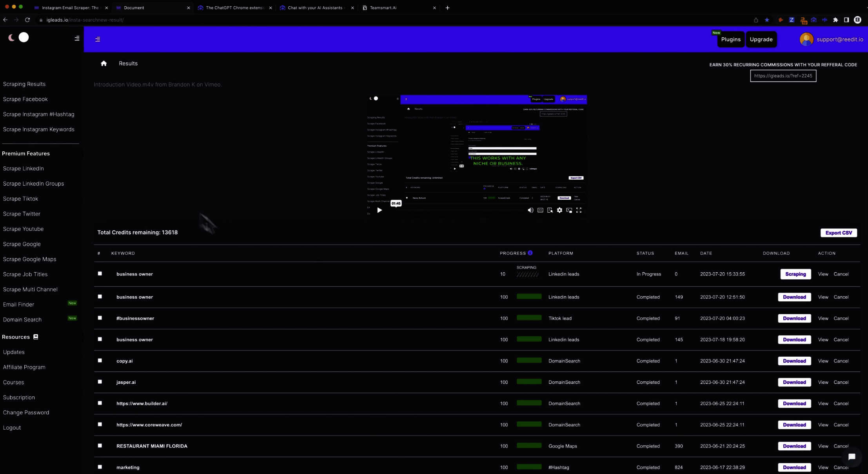Viewport: 868px width, 474px height.
Task: Open video settings gear icon
Action: [559, 210]
